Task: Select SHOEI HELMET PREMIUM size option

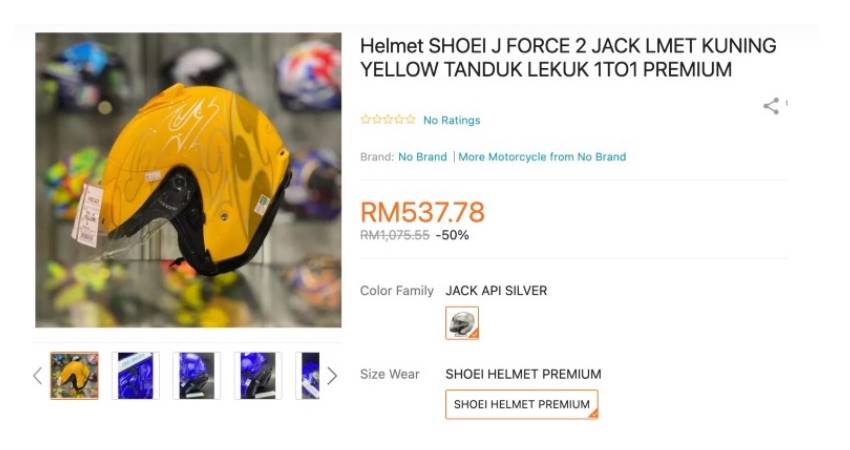Action: click(x=521, y=404)
